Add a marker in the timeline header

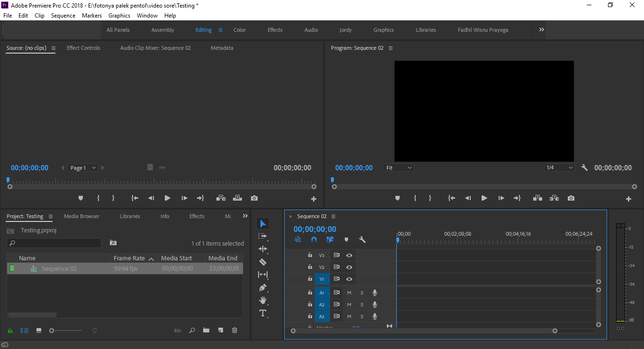(346, 240)
